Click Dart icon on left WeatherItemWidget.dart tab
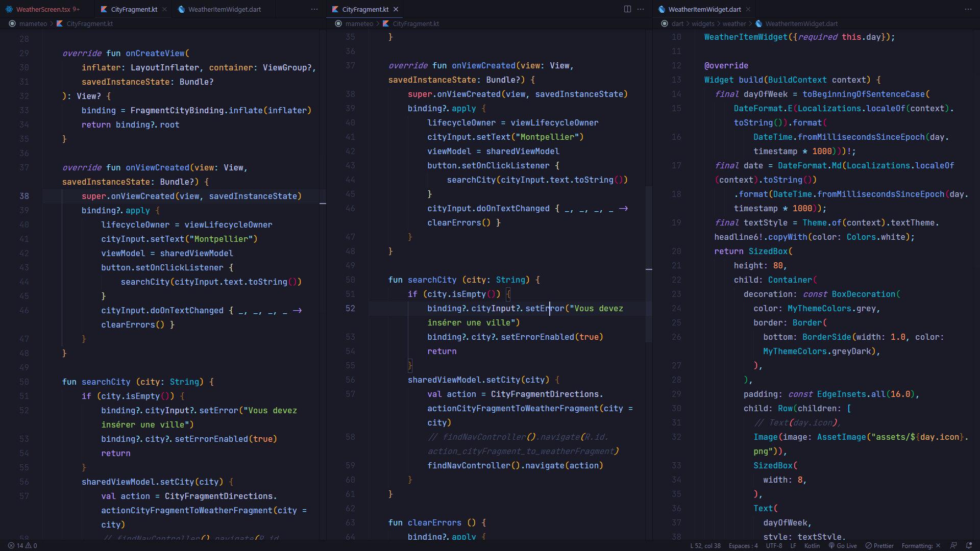The width and height of the screenshot is (980, 551). pos(181,9)
